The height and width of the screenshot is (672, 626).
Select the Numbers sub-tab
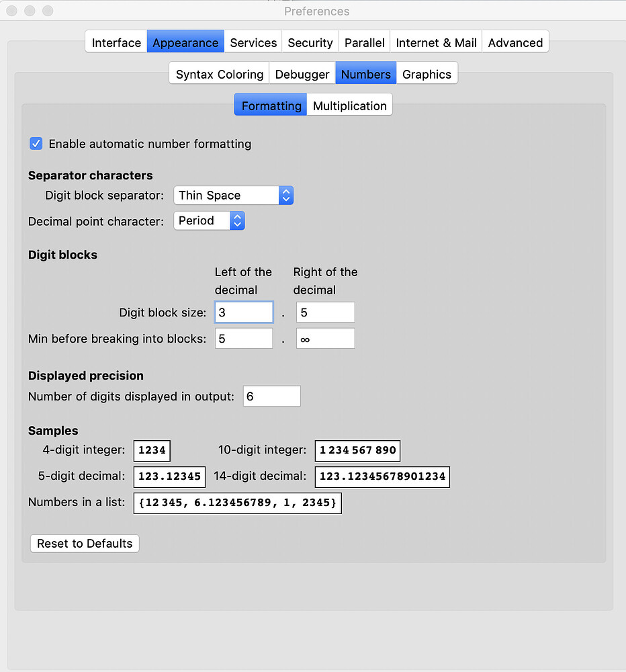[x=366, y=73]
